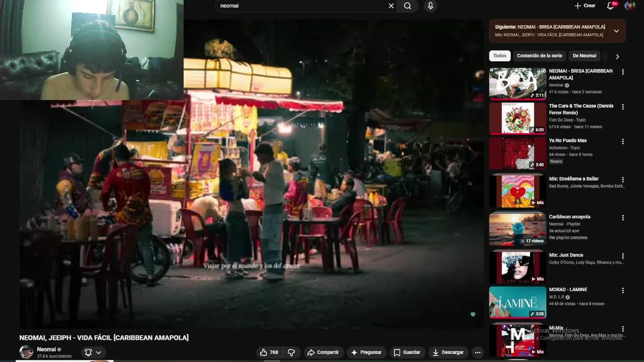Select the Contenido de la serie chip
The image size is (644, 362).
click(539, 56)
